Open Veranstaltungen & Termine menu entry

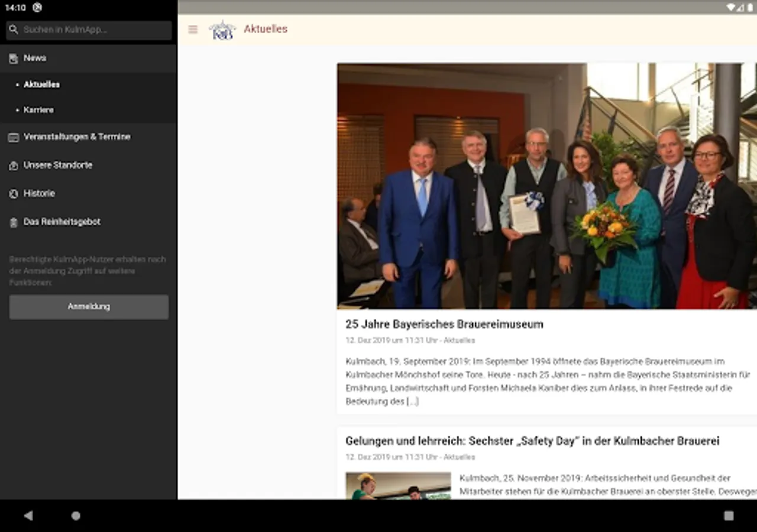pos(89,137)
